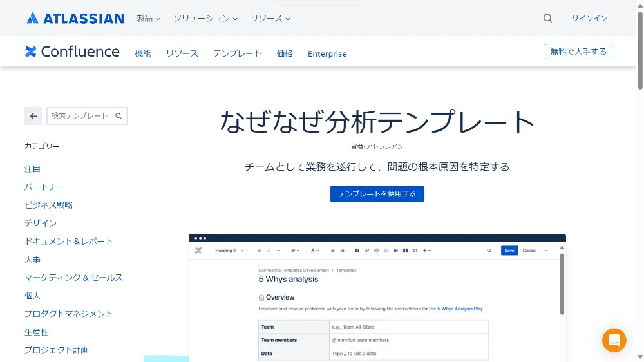
Task: Click the magnifier inside template search box
Action: pyautogui.click(x=118, y=116)
